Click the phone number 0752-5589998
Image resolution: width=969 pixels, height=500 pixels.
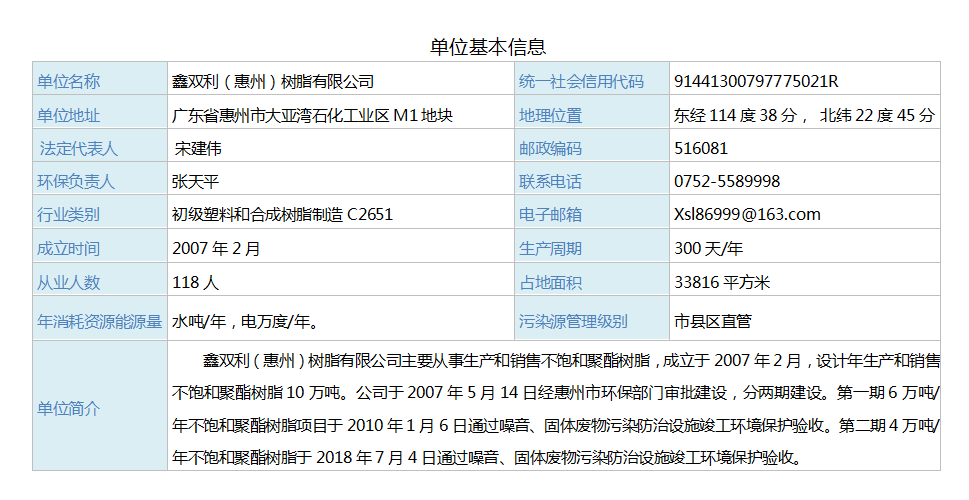click(x=727, y=182)
